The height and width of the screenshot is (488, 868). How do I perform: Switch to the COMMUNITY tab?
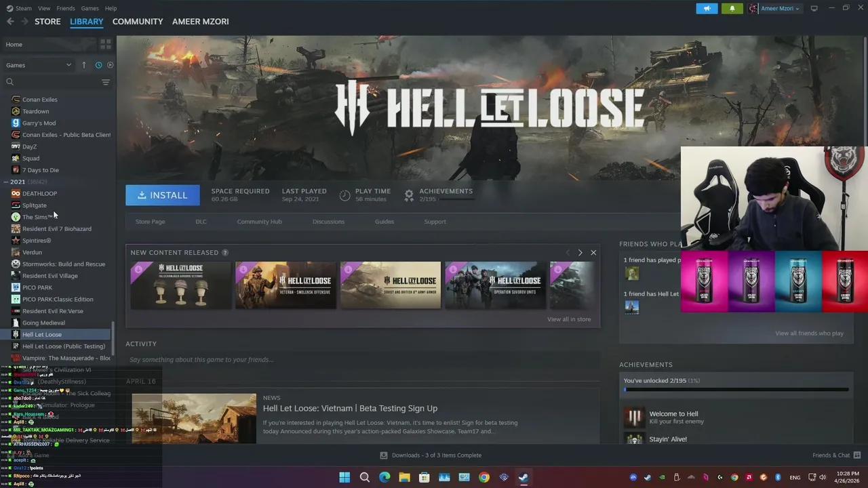tap(138, 22)
